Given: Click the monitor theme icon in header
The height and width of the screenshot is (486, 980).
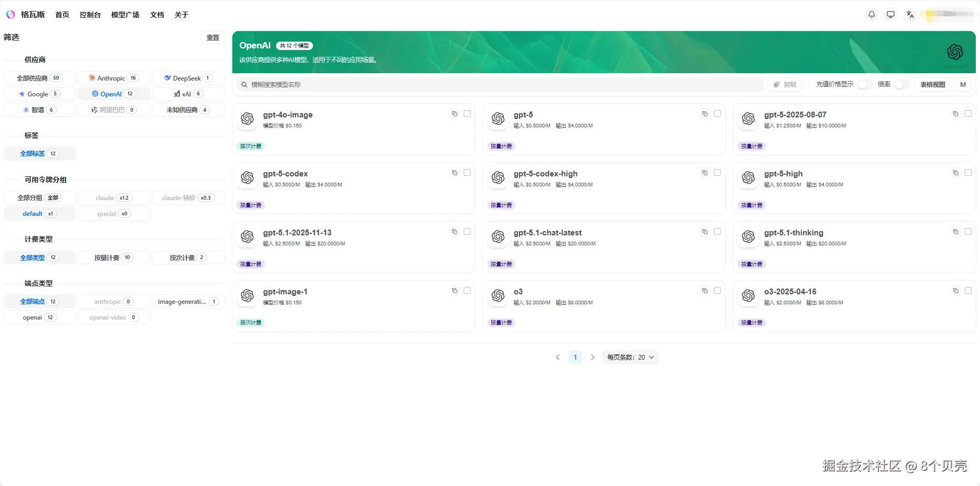Looking at the screenshot, I should (890, 15).
